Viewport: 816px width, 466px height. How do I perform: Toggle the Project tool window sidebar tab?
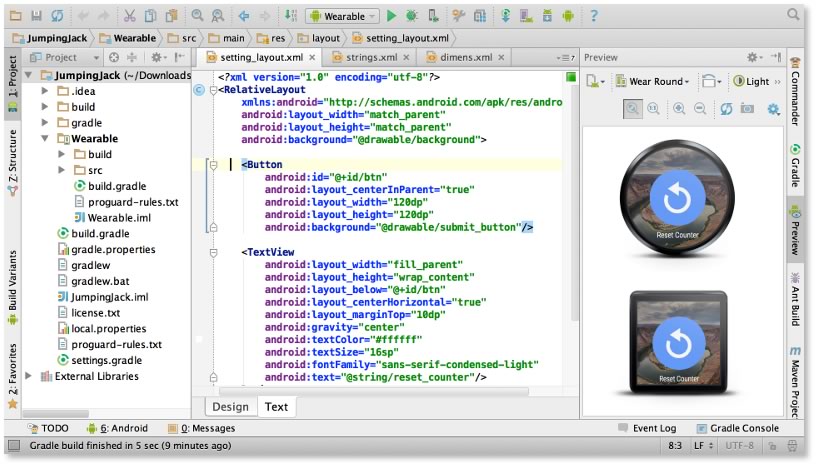(x=12, y=84)
